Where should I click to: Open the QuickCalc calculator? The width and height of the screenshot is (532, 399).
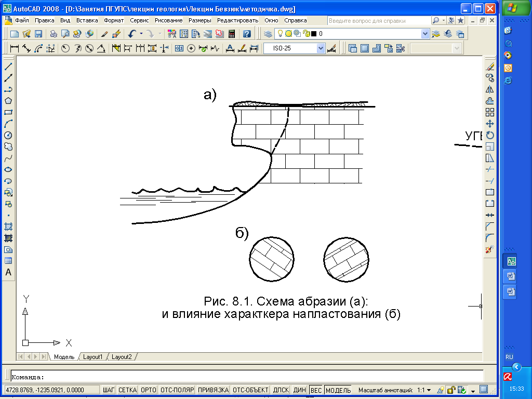(232, 34)
